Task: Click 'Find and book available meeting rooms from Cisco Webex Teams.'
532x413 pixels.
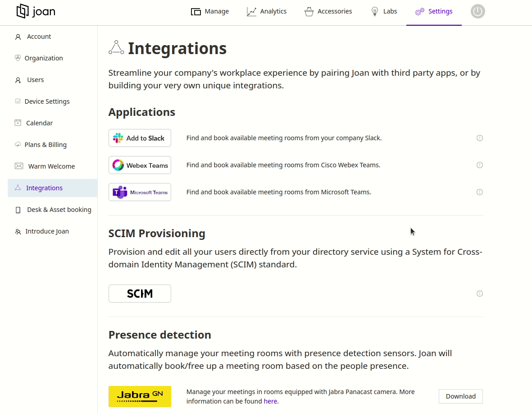Action: (x=283, y=165)
